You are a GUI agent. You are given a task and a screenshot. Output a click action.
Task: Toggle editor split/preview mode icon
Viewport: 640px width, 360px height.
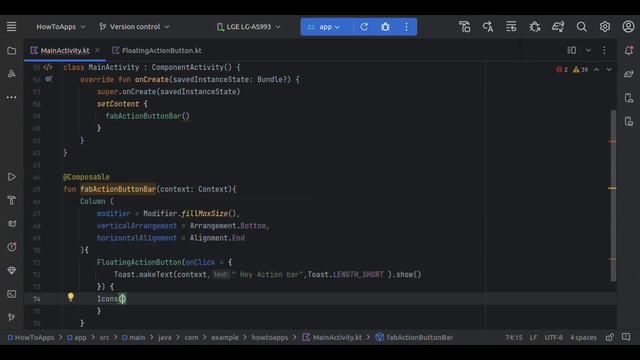pyautogui.click(x=572, y=50)
